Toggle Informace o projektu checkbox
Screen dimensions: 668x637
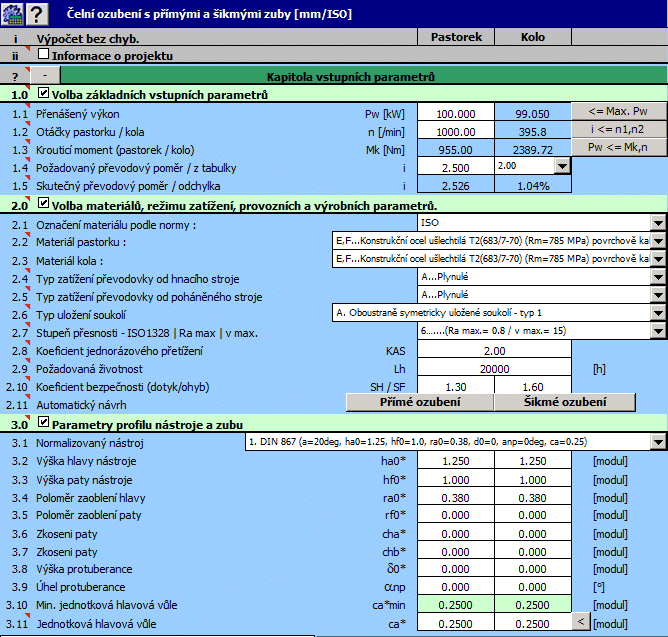(43, 54)
